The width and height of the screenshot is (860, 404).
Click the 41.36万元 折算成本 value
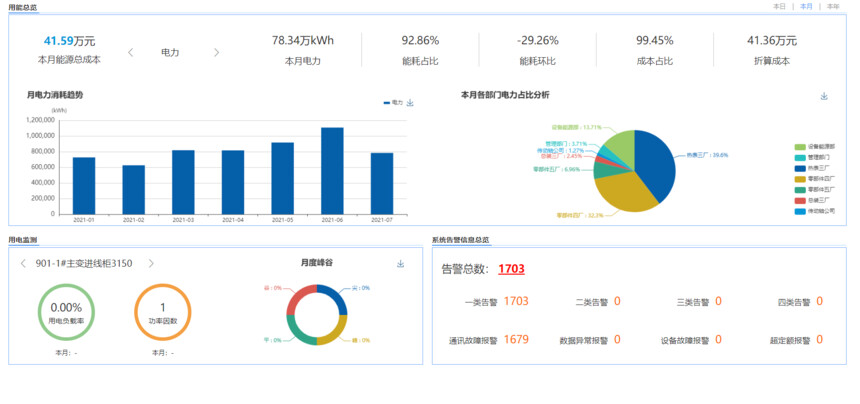click(772, 41)
